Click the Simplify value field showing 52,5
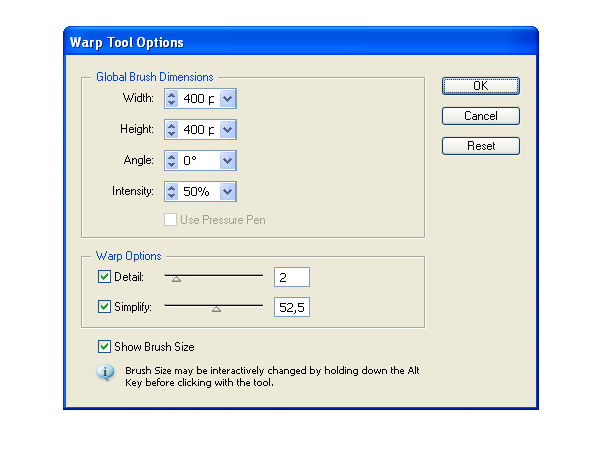600x450 pixels. [292, 307]
